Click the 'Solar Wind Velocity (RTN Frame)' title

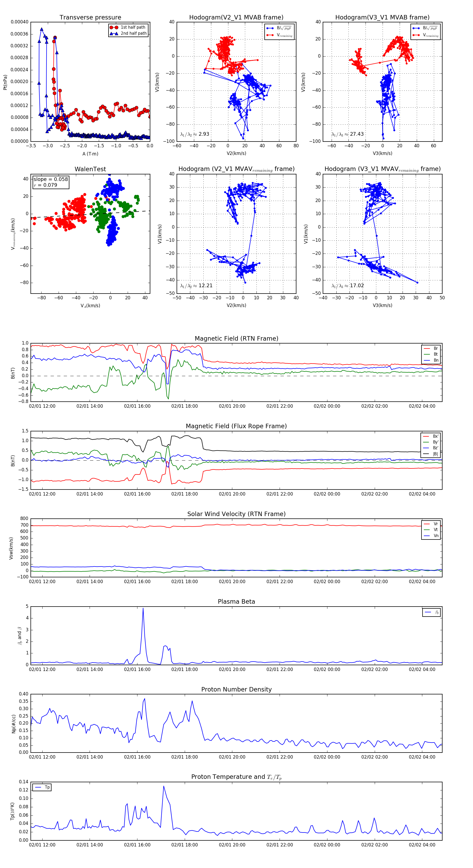[x=236, y=514]
